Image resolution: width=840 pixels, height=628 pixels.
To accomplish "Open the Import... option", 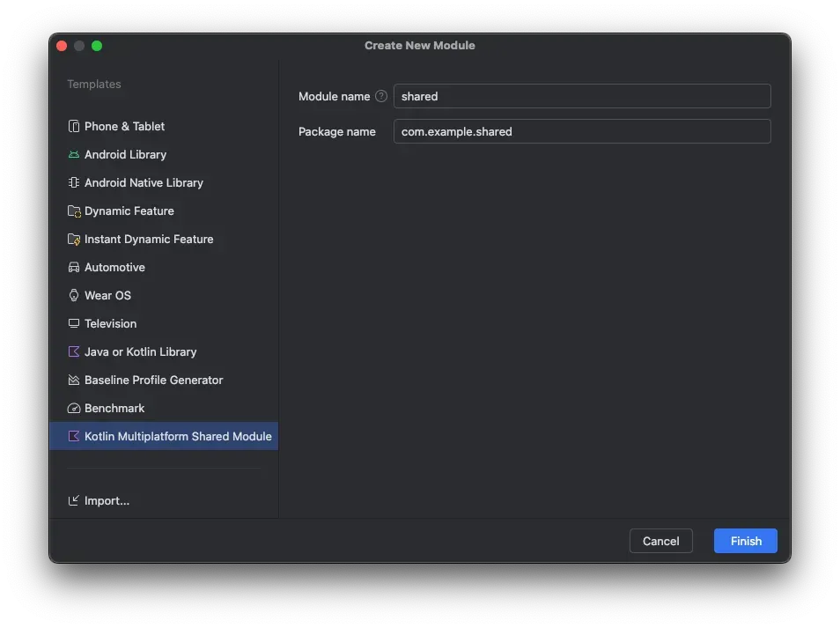I will click(x=107, y=500).
